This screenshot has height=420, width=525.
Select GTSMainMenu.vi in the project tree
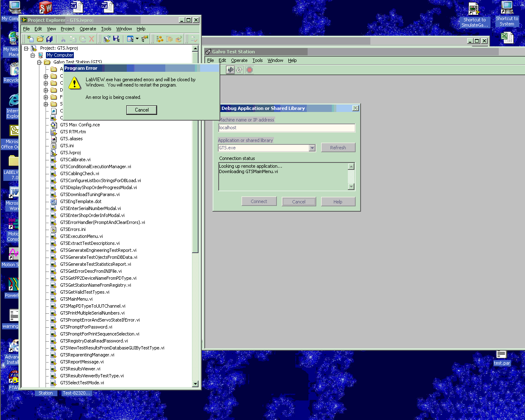[76, 299]
